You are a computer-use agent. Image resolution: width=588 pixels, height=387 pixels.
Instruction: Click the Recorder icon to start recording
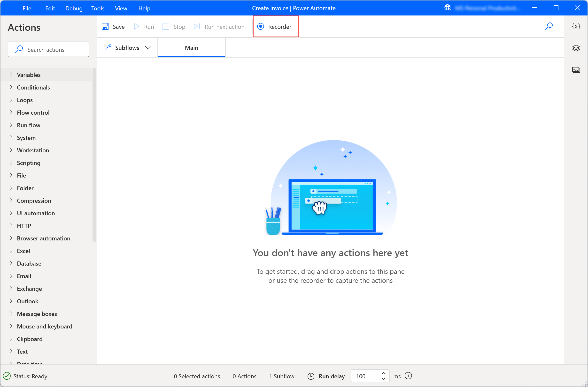pyautogui.click(x=275, y=27)
